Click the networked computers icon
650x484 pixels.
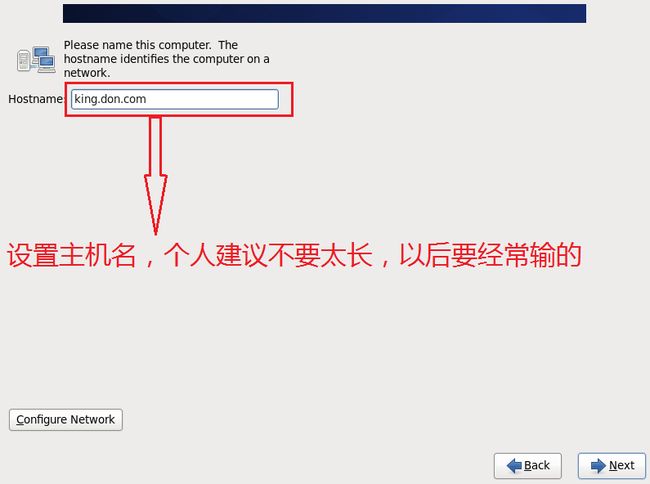36,60
